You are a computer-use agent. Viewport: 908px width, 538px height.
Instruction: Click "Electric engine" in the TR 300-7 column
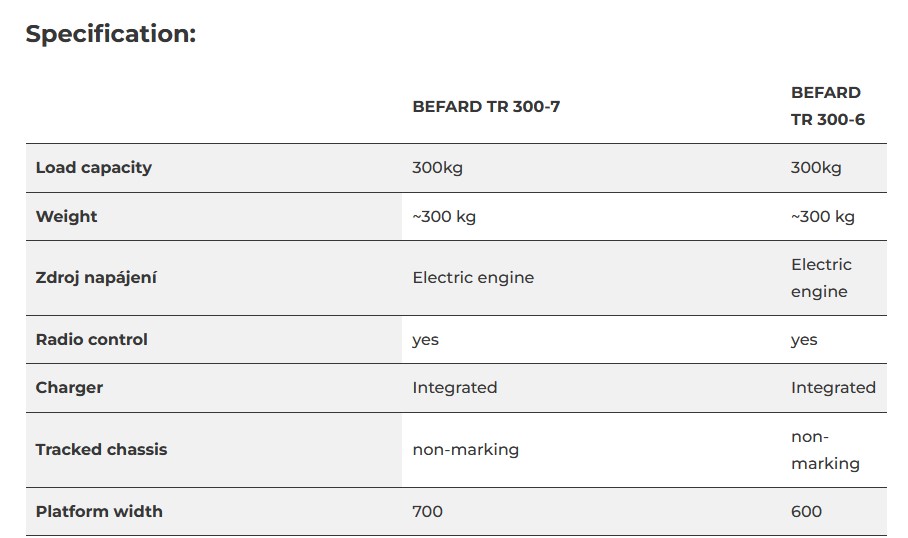click(x=473, y=277)
